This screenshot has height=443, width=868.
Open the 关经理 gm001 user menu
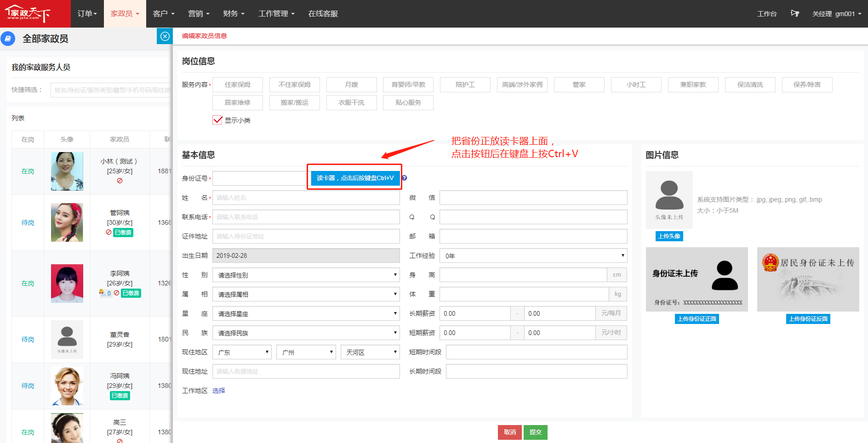pyautogui.click(x=837, y=14)
